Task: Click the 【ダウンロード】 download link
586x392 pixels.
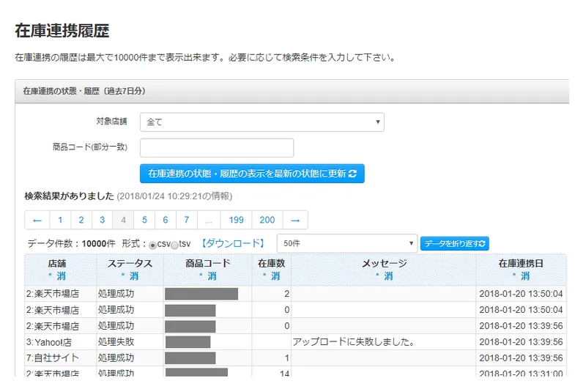Action: (233, 244)
